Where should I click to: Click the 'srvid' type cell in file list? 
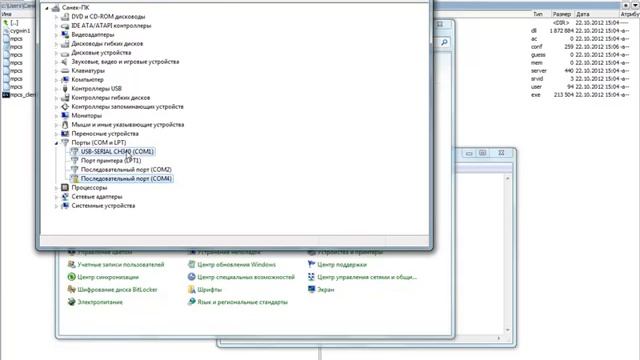coord(537,79)
